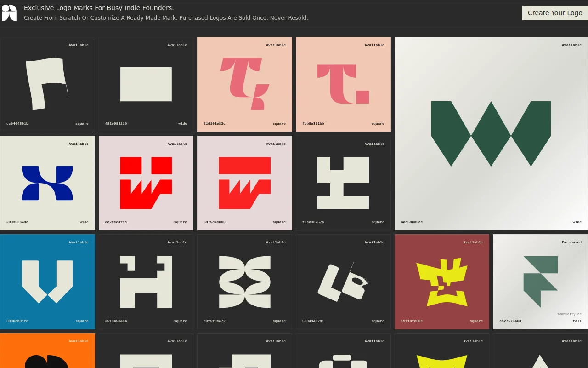Click logo ID 3386eb31fe

pos(17,321)
